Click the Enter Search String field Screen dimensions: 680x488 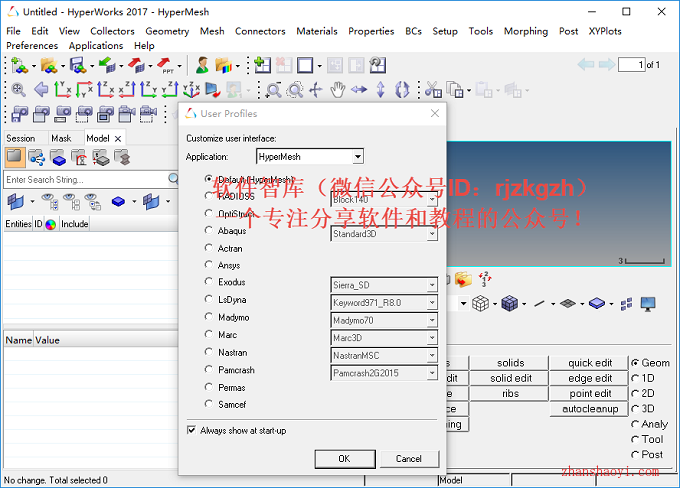(86, 179)
